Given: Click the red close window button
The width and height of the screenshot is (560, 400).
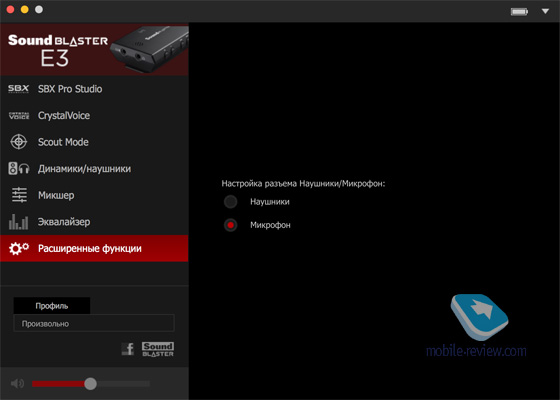Looking at the screenshot, I should tap(10, 10).
